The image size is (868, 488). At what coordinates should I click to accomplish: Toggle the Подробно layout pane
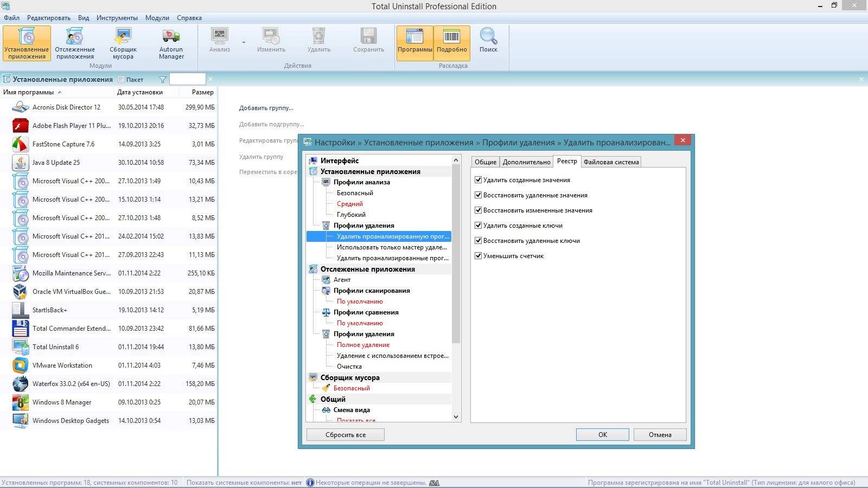point(451,43)
